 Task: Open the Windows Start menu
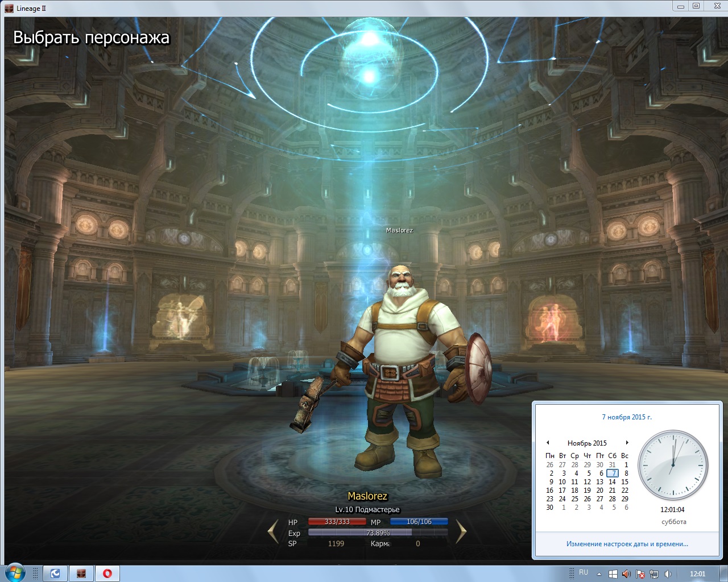(x=15, y=573)
